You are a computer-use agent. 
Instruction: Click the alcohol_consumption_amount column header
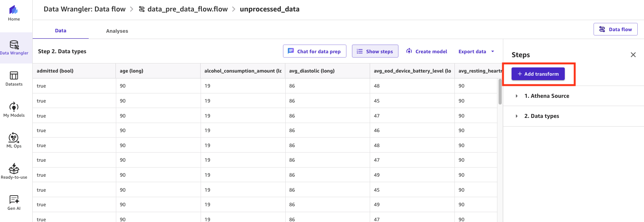point(243,71)
